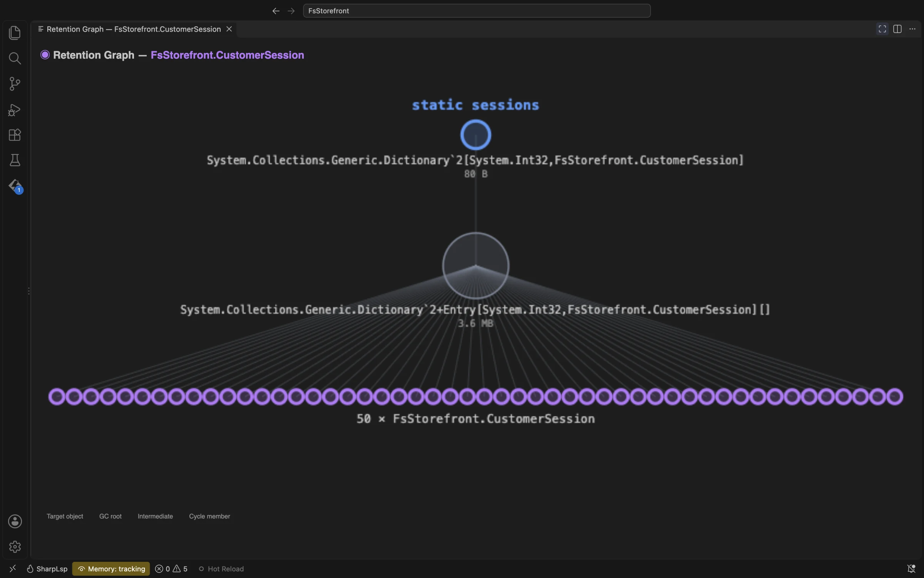The height and width of the screenshot is (578, 924).
Task: Split the editor right
Action: tap(897, 29)
